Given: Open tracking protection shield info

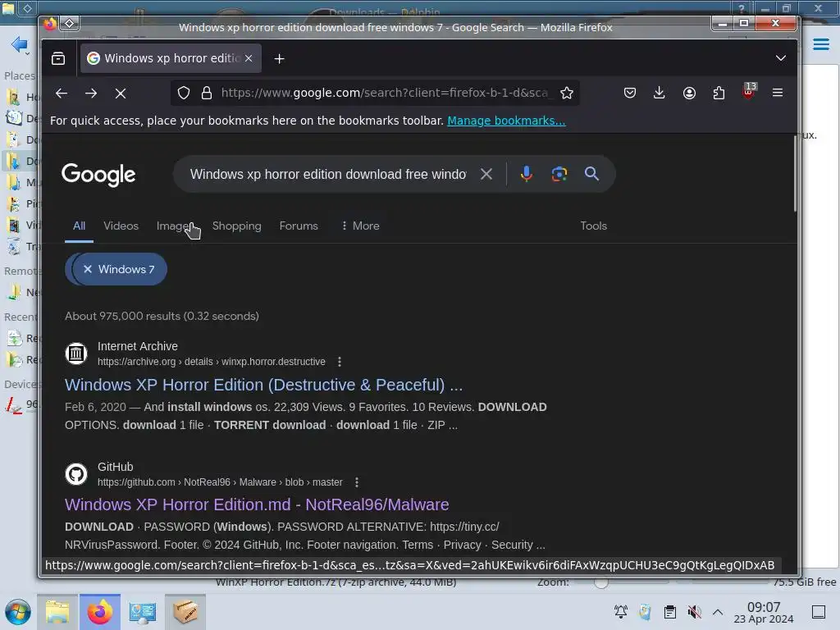Looking at the screenshot, I should [184, 93].
